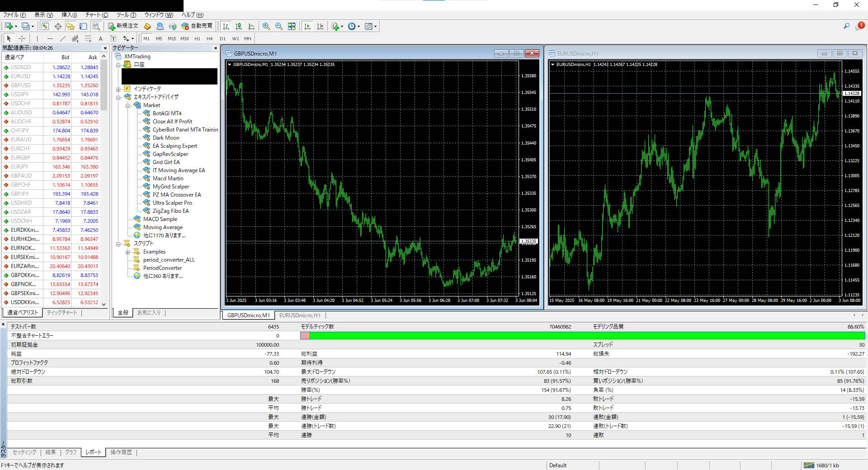Select Grid Girl EA in Navigator
Screen dimensions: 868x470
(166, 162)
